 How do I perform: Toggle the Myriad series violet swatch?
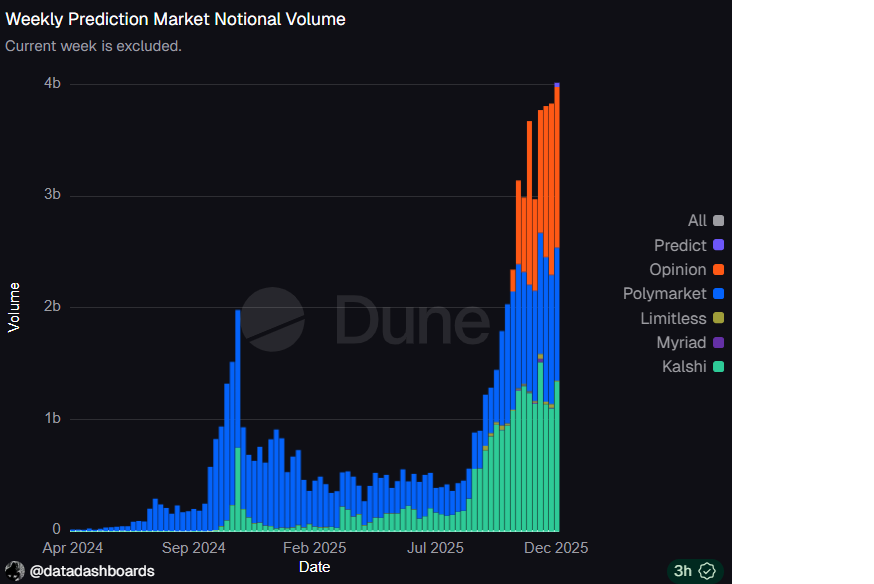point(718,342)
